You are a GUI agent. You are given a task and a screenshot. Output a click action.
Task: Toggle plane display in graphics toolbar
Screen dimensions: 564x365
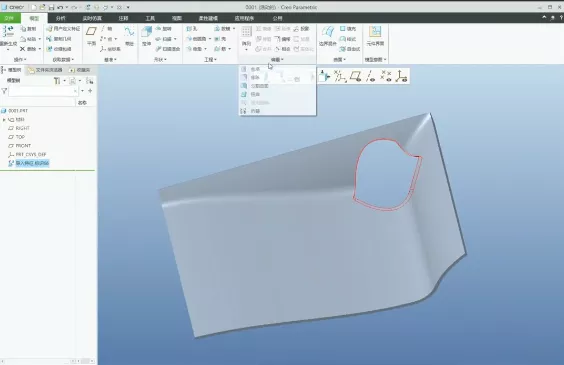(x=356, y=76)
